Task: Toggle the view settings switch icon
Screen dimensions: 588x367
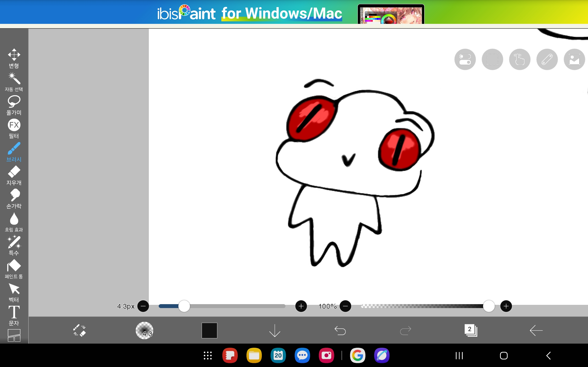Action: pos(465,59)
